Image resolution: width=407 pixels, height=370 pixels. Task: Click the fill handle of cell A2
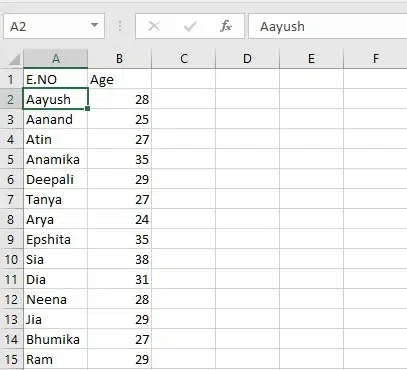click(88, 108)
